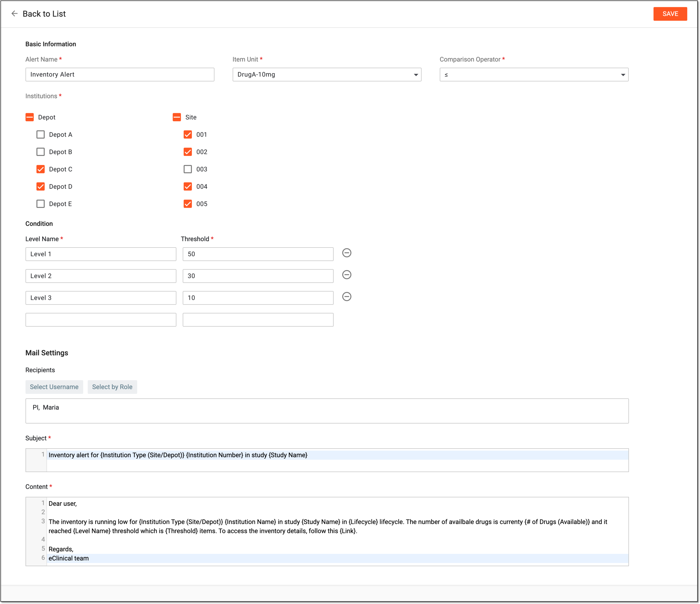Toggle the Site group checkbox
Viewport: 700px width, 604px height.
177,117
